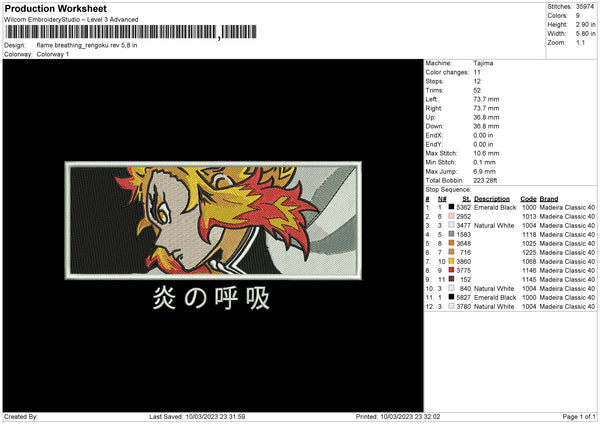This screenshot has height=424, width=600.
Task: Select the St. column header
Action: [466, 199]
